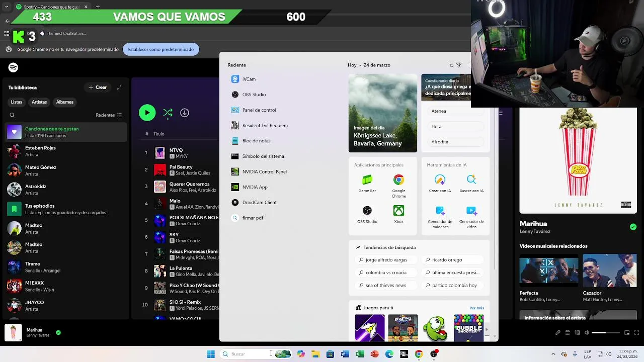The width and height of the screenshot is (644, 362).
Task: Click Establecer como predeterminado button
Action: [x=161, y=49]
